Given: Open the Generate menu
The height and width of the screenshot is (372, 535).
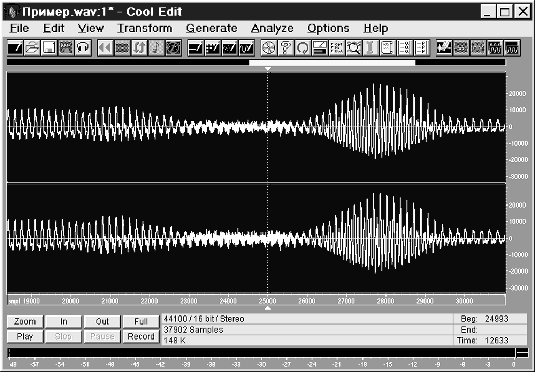Looking at the screenshot, I should pos(212,28).
